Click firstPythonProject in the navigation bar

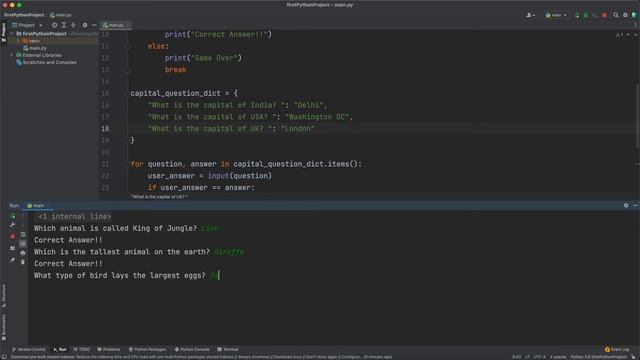click(x=24, y=15)
